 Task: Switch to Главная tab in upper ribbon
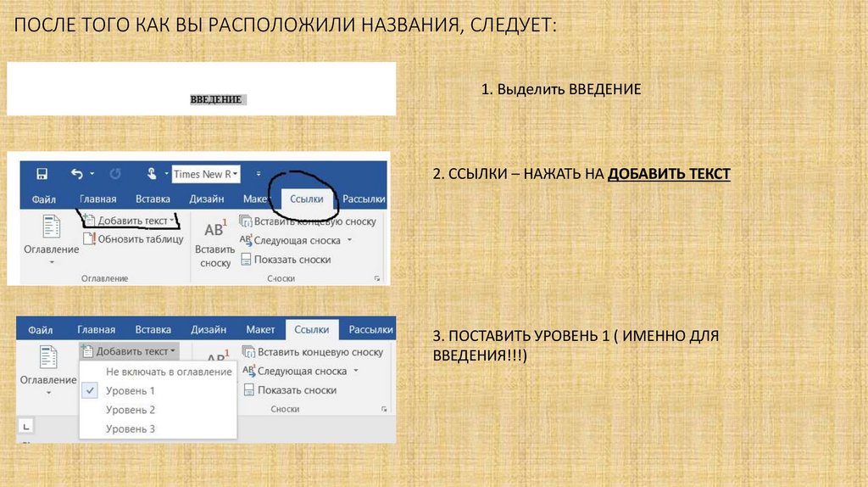pos(98,199)
